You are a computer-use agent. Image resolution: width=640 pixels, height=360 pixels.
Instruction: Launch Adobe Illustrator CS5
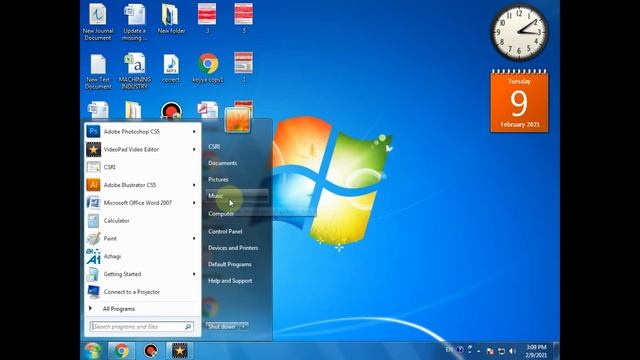tap(141, 185)
